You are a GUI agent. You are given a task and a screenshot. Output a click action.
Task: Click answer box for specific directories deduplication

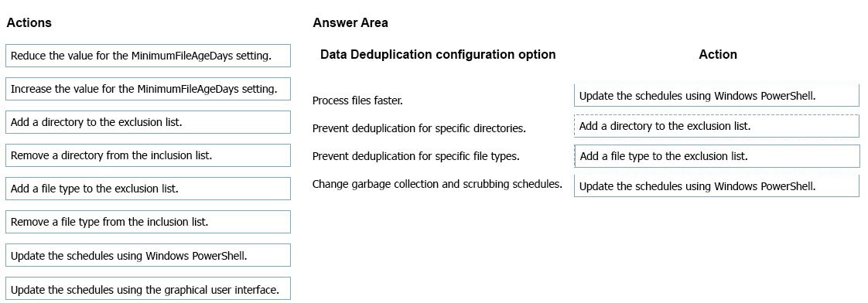pos(716,126)
